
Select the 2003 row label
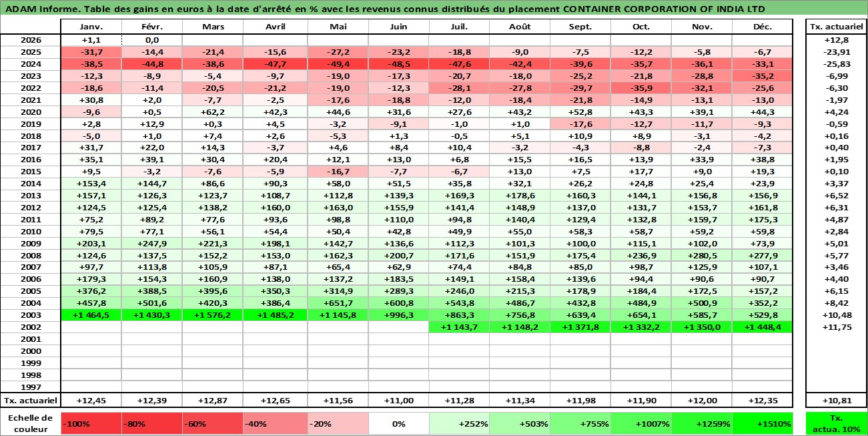[x=31, y=315]
